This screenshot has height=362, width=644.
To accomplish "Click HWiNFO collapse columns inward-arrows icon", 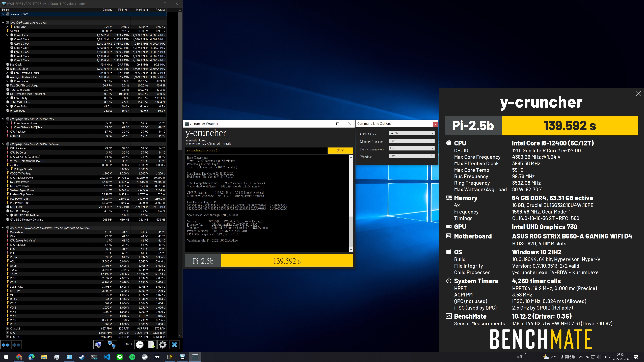I will (16, 345).
